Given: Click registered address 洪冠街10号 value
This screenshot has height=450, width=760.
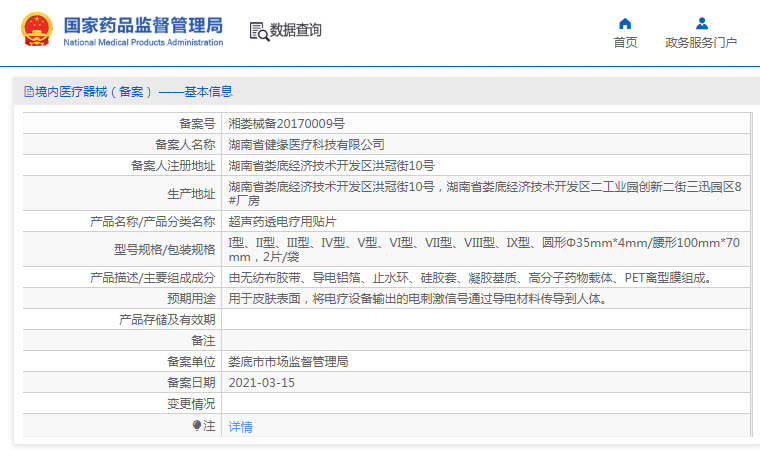Looking at the screenshot, I should (331, 166).
